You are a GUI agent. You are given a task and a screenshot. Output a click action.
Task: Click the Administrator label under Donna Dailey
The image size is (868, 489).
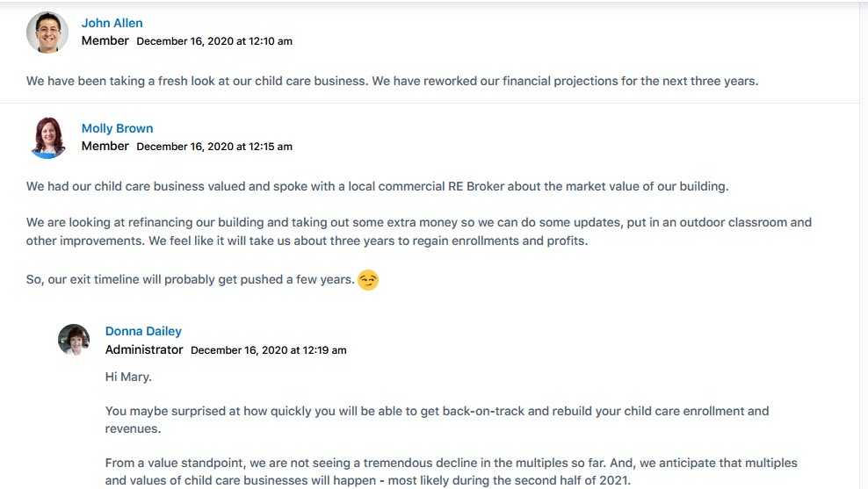click(144, 349)
